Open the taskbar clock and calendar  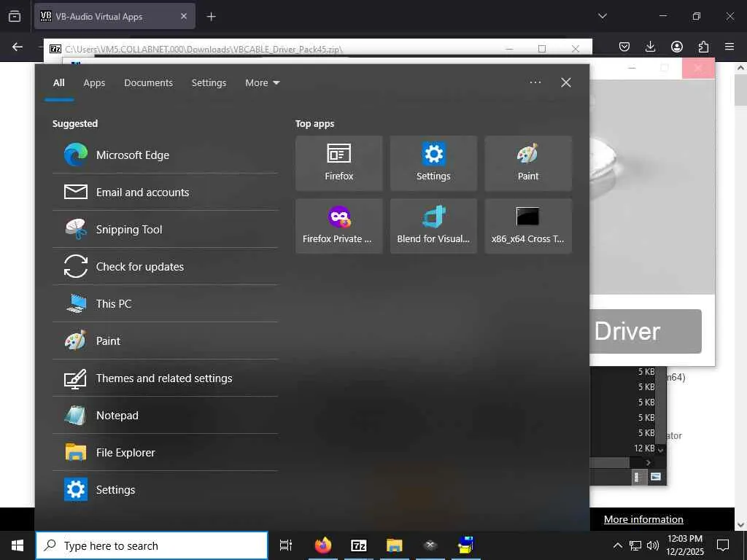point(685,545)
